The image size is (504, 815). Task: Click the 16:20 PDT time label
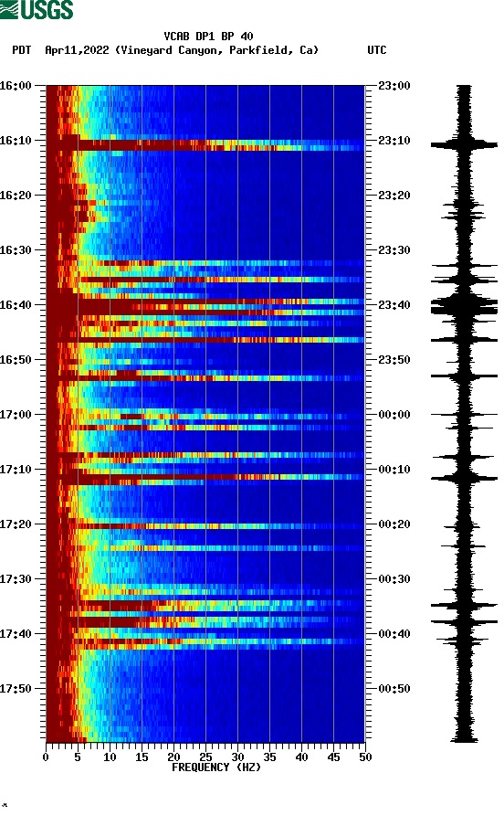click(x=16, y=196)
